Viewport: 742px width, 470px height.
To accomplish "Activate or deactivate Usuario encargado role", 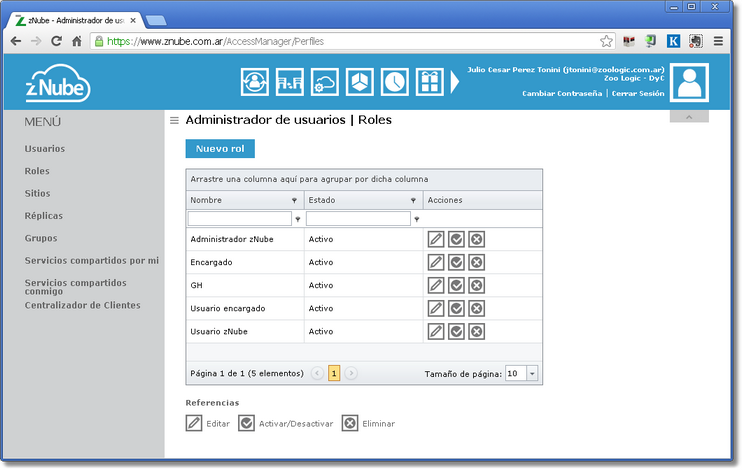I will click(x=456, y=308).
